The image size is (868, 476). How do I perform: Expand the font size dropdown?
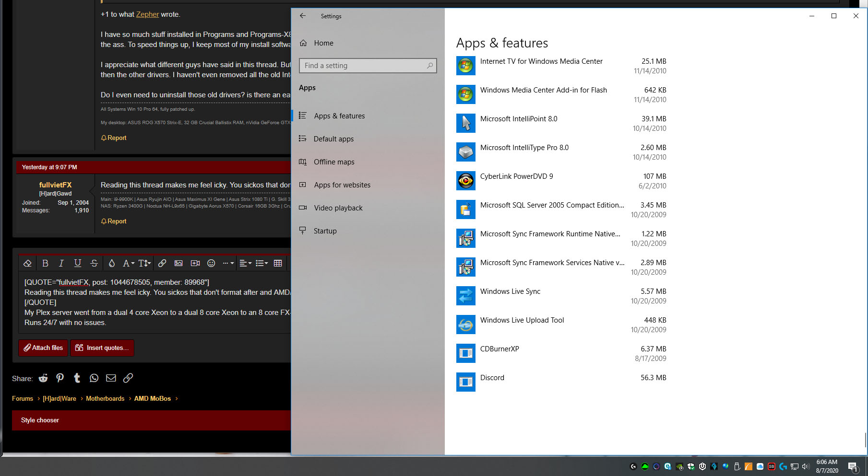tap(144, 263)
